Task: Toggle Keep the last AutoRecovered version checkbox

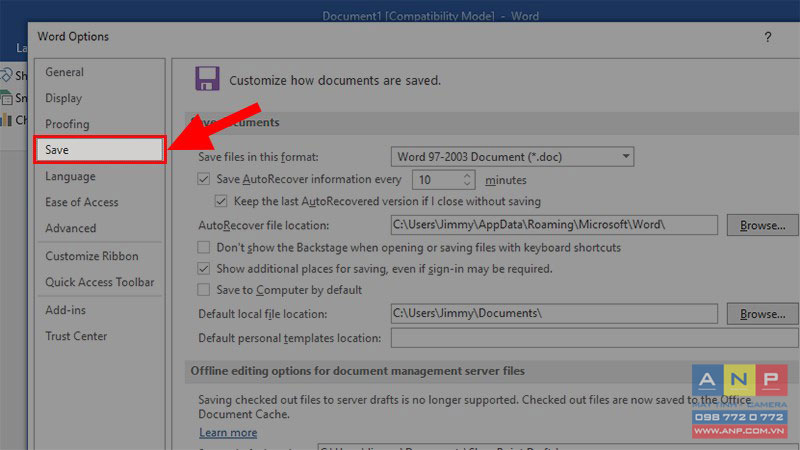Action: coord(221,201)
